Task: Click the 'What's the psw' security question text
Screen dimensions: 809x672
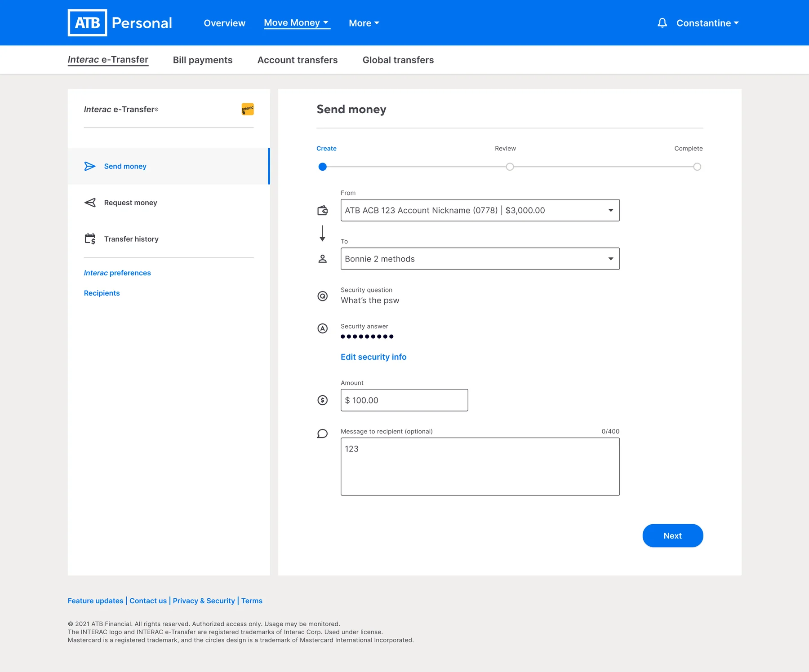Action: 370,301
